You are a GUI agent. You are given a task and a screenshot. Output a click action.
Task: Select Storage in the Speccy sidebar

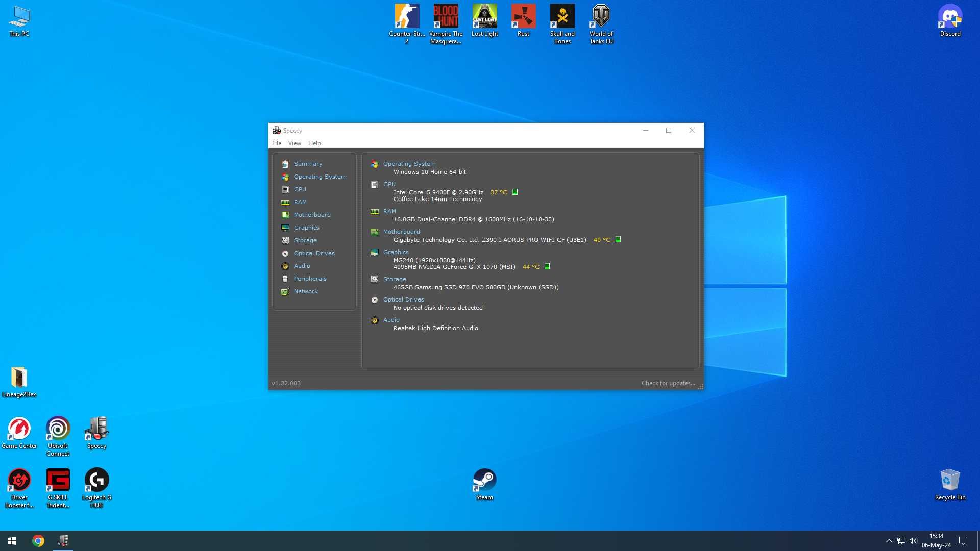(305, 240)
